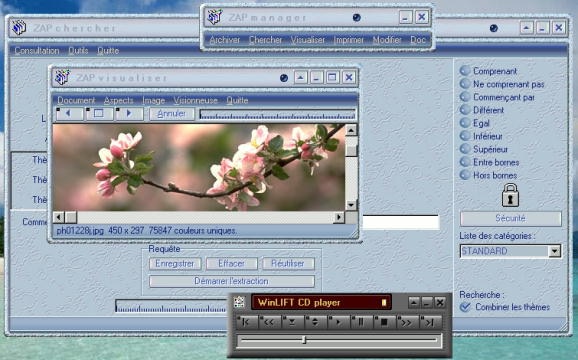578x360 pixels.
Task: Pause playback in WinLIFT CD player
Action: (361, 322)
